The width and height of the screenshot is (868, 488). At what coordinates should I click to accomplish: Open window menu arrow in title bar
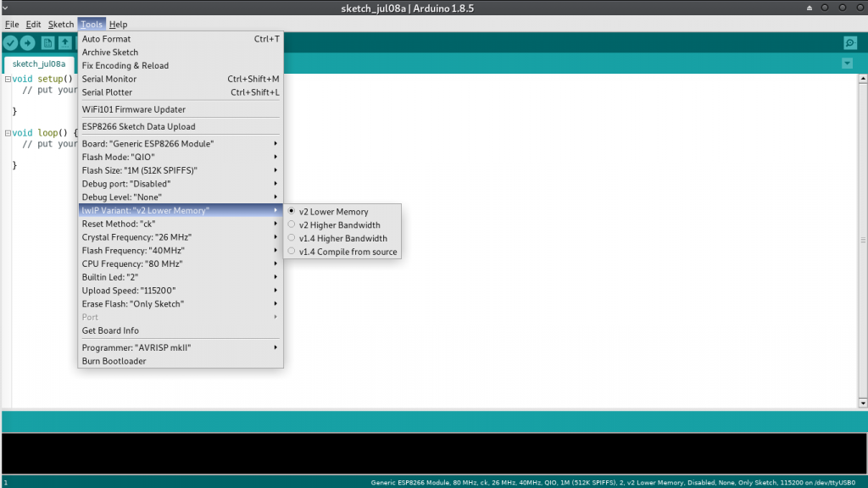5,8
